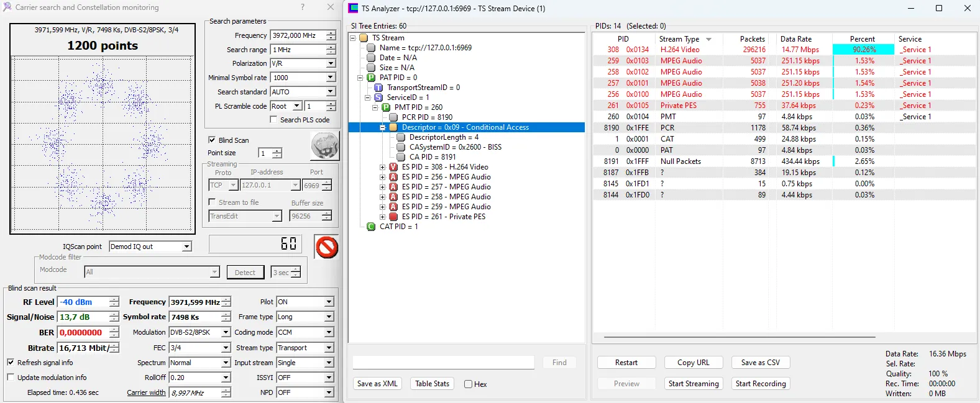The image size is (980, 403).
Task: Sort by the Data Rate column header
Action: point(795,39)
